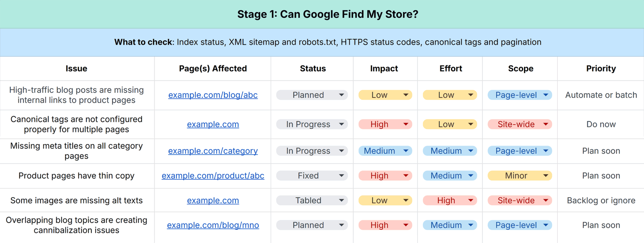Open Status dropdown for blog internal links row
The image size is (644, 243).
point(312,95)
